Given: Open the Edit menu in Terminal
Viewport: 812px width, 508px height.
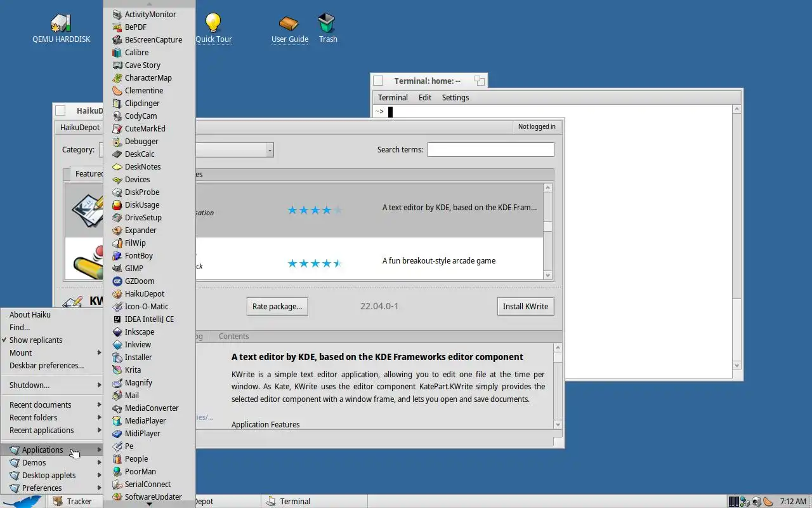Looking at the screenshot, I should tap(425, 97).
